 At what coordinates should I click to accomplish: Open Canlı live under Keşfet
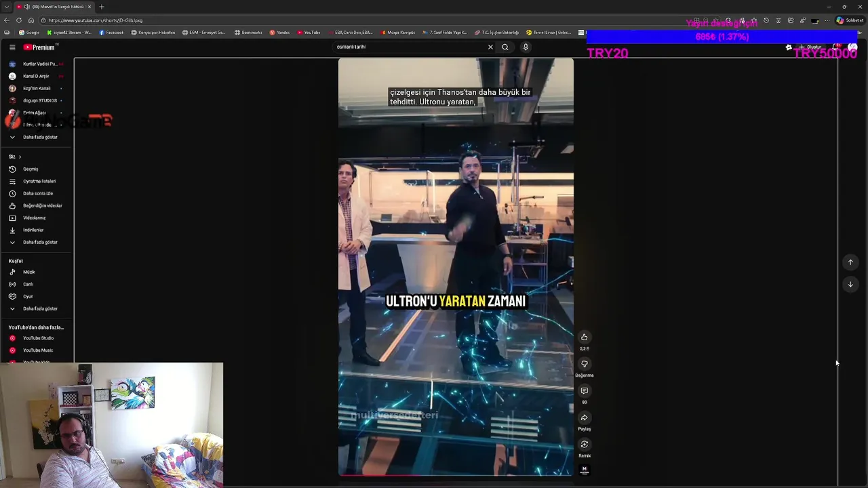pyautogui.click(x=37, y=285)
